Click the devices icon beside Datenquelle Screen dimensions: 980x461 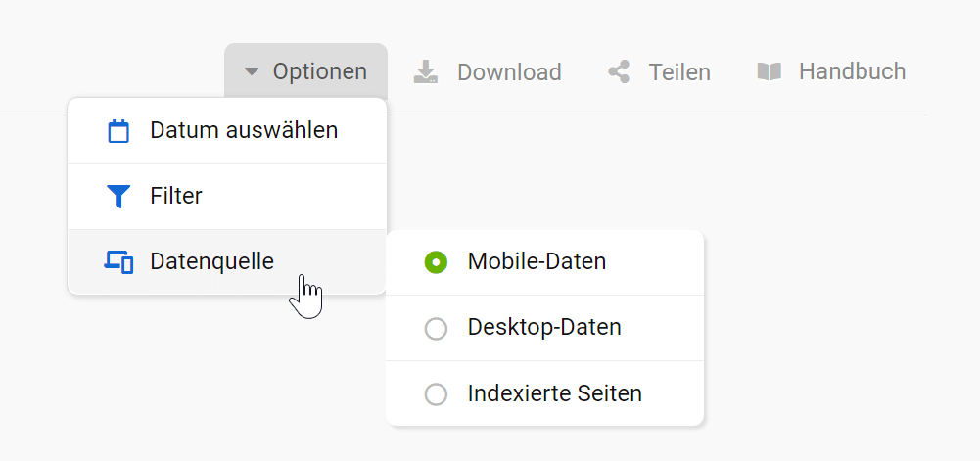click(118, 262)
